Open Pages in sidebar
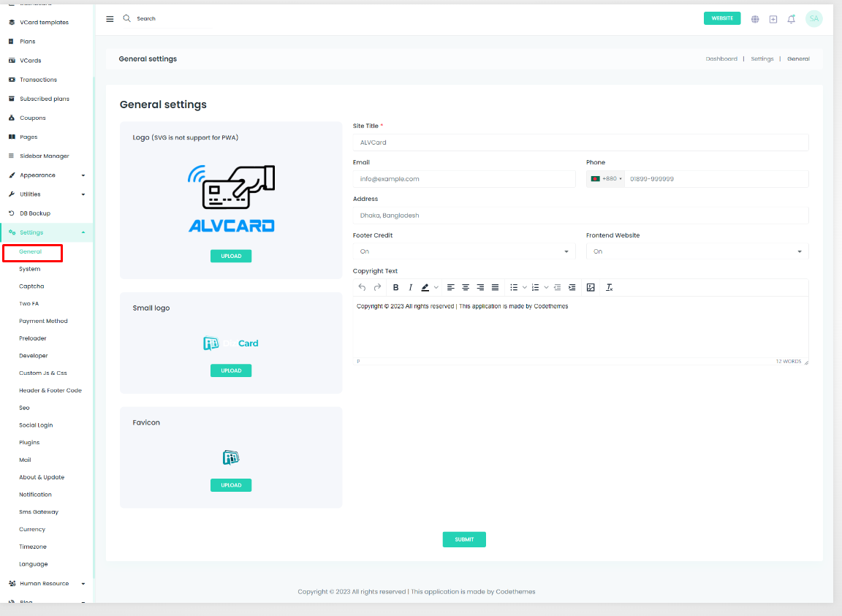This screenshot has height=616, width=842. (29, 137)
